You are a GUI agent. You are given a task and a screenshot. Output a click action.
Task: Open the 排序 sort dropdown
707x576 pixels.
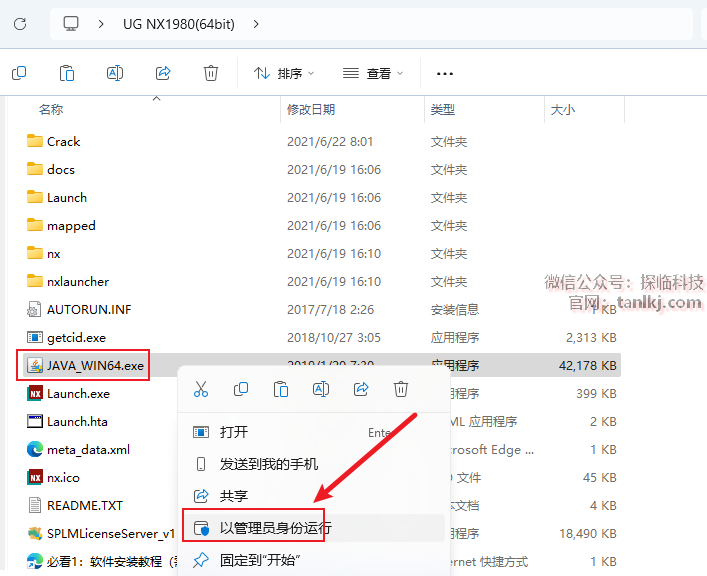pos(284,73)
